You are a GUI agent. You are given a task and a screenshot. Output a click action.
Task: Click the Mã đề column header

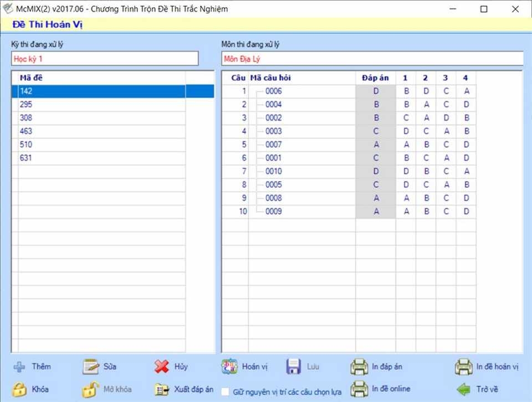tap(31, 78)
